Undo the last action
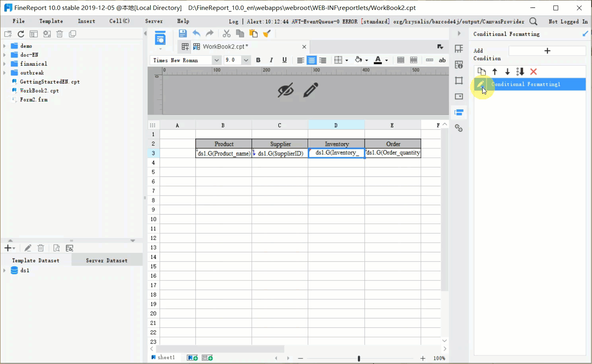Screen dimensions: 592x364 coord(196,33)
